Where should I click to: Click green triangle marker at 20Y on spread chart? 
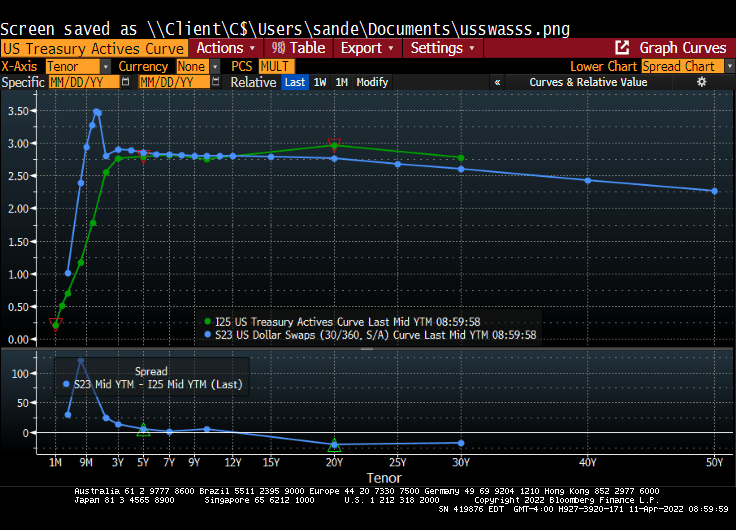pos(335,445)
